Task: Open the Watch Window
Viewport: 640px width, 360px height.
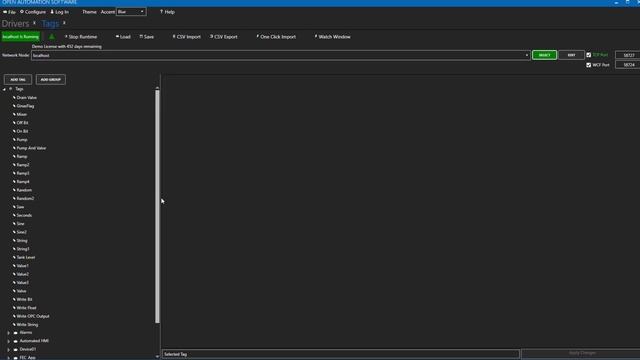Action: coord(332,37)
